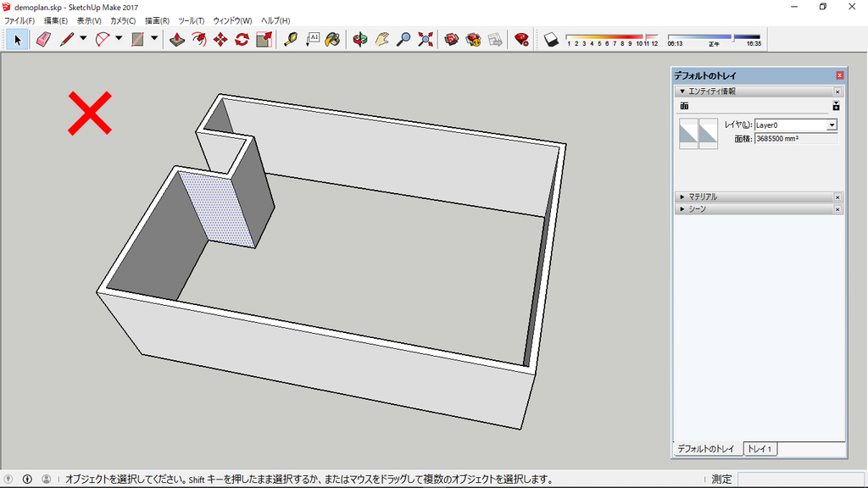Open the ツール(T) menu
868x488 pixels.
[x=191, y=20]
